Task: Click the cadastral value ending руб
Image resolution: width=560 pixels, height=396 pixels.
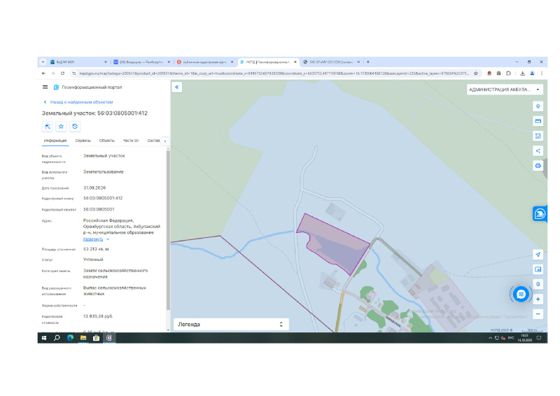Action: [98, 316]
